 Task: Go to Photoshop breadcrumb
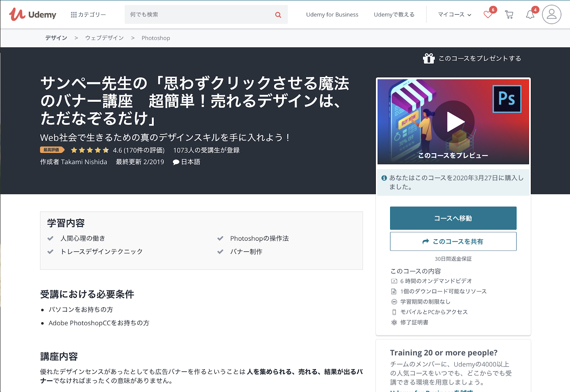pos(156,38)
